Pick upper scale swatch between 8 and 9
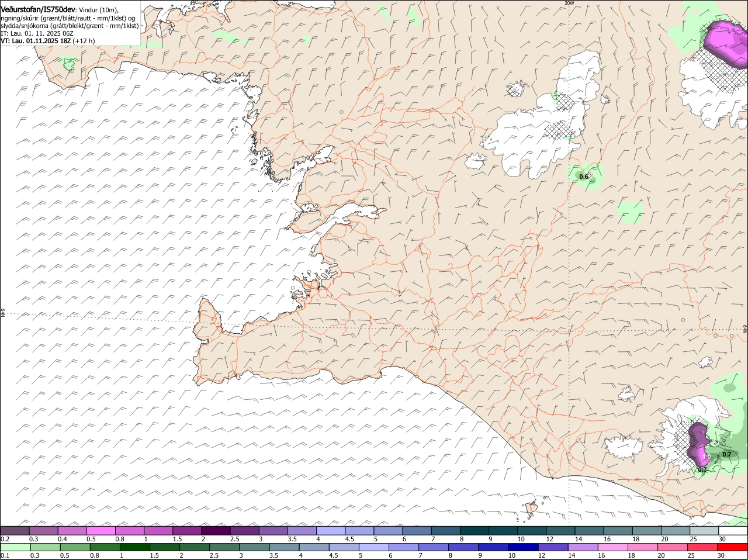Image resolution: width=748 pixels, height=560 pixels. click(475, 531)
